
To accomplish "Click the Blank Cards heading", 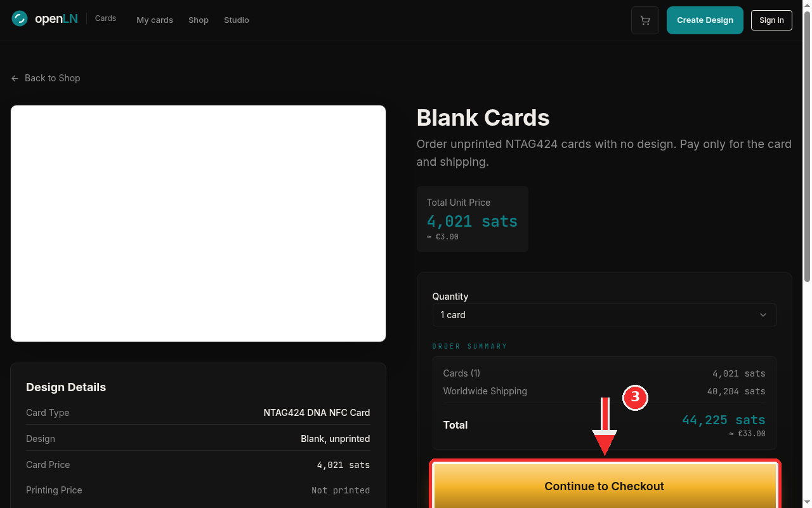I will (x=483, y=118).
